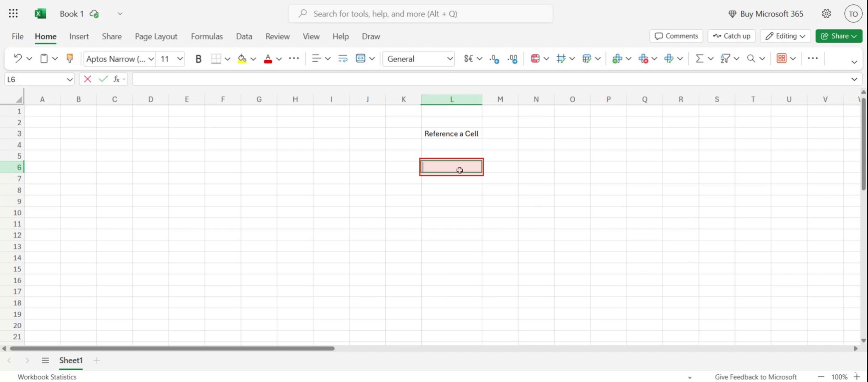Open the Fill Color tool
The height and width of the screenshot is (382, 868).
coord(242,58)
